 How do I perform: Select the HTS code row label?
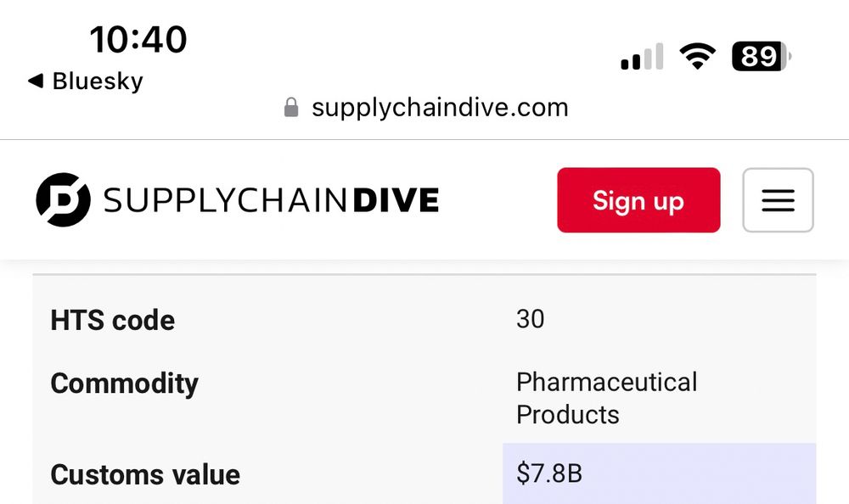point(113,320)
